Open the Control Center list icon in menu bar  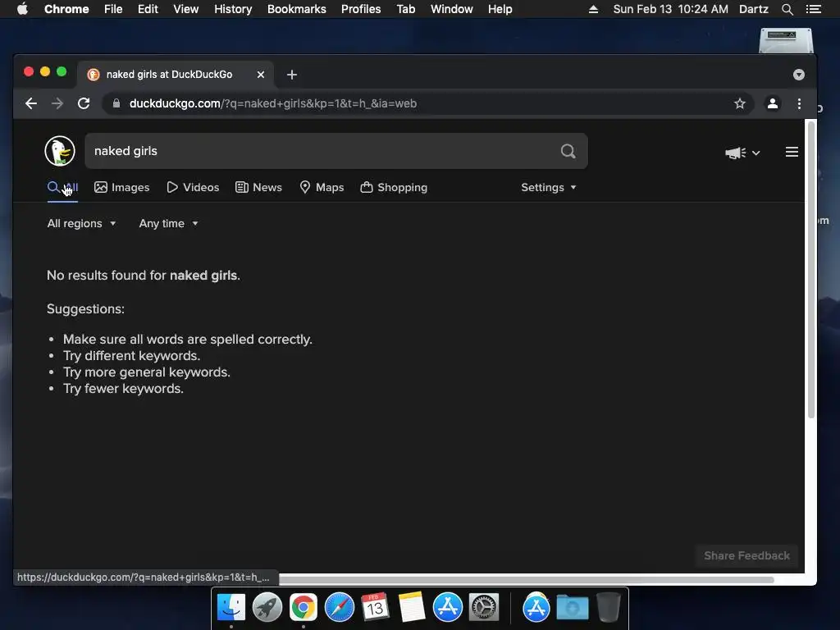(813, 9)
